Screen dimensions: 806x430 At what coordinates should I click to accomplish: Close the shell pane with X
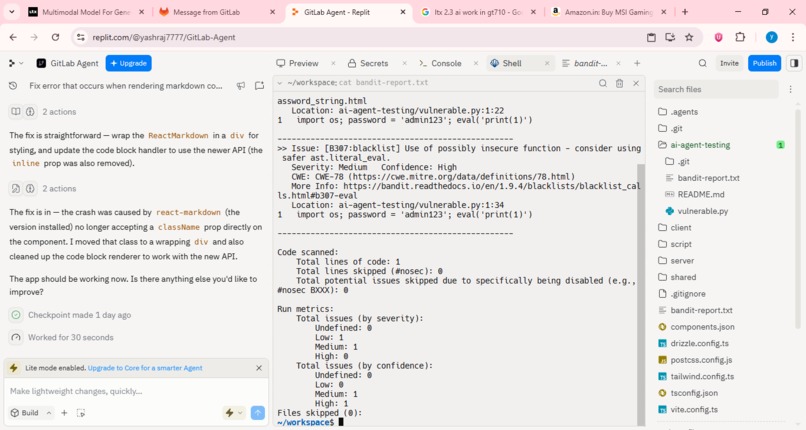(636, 83)
